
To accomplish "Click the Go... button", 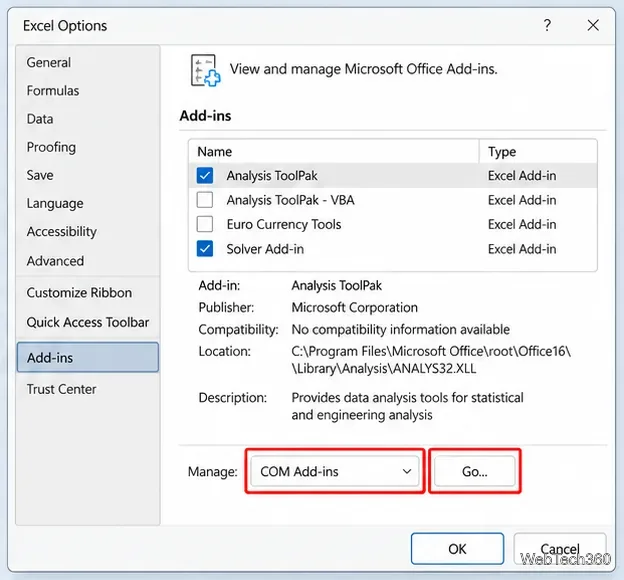I will pyautogui.click(x=474, y=471).
